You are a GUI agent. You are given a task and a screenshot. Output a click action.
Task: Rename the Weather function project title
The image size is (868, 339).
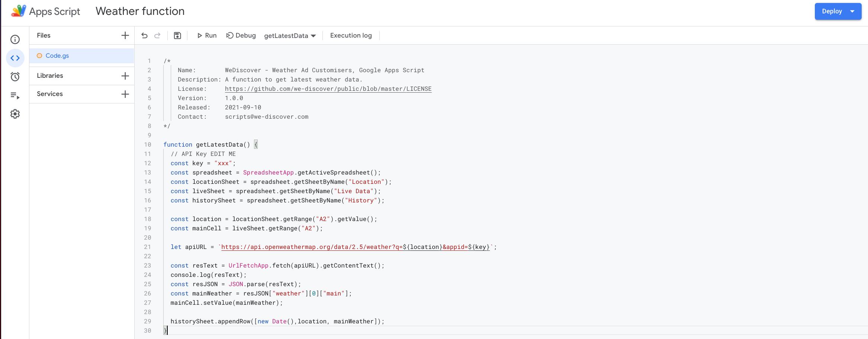140,11
